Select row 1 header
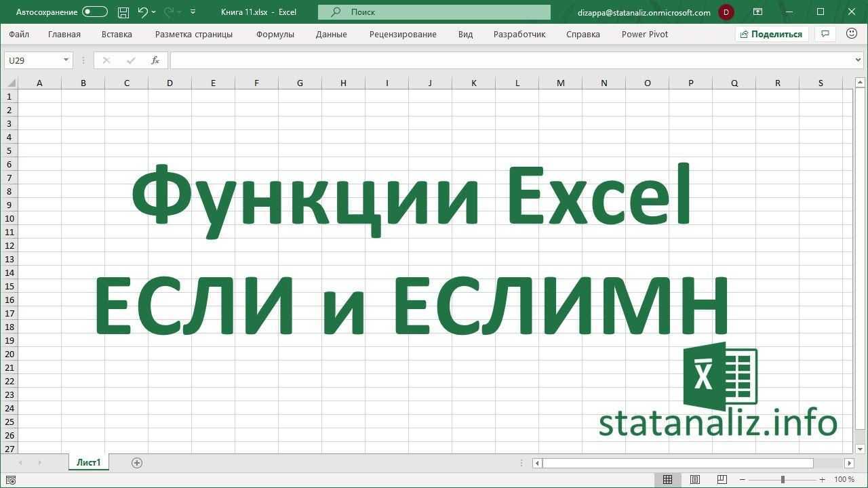 pos(9,96)
